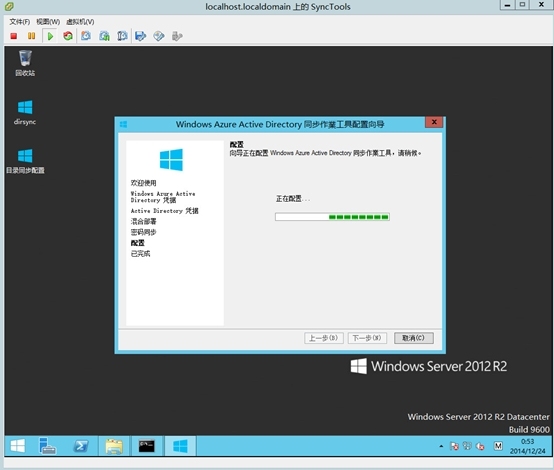Click the wizard title bar icon

pos(124,124)
